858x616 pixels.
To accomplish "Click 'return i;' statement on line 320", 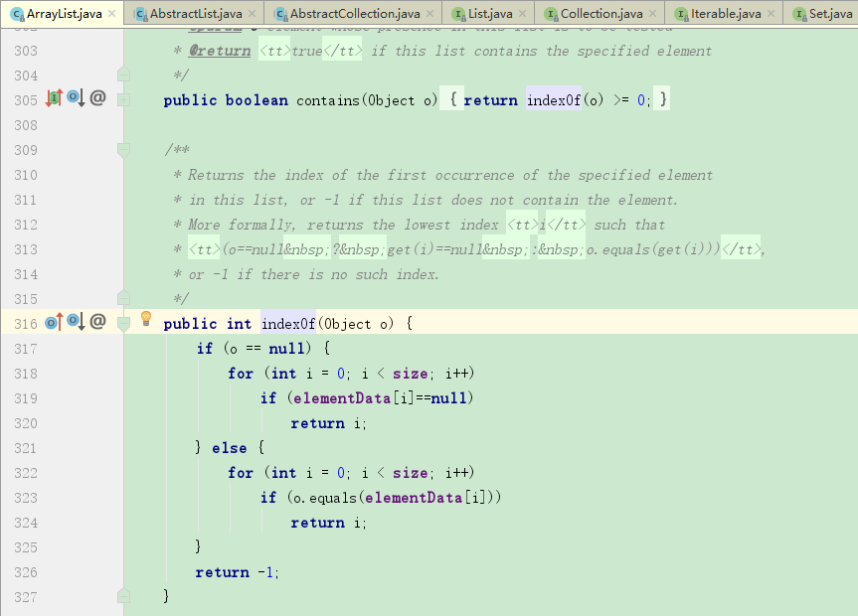I will (x=328, y=423).
